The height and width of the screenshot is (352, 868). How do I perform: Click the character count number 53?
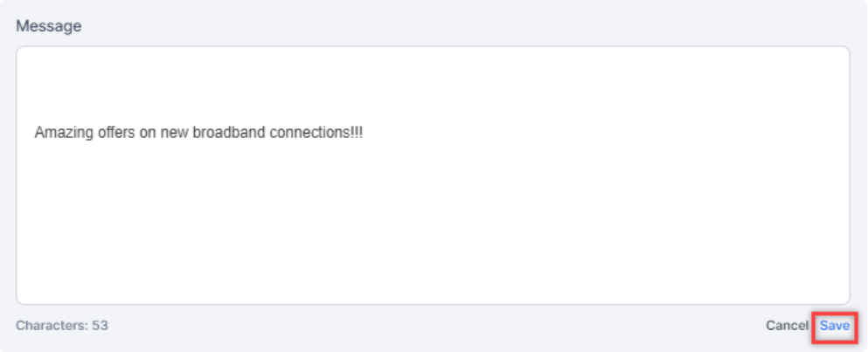[100, 326]
